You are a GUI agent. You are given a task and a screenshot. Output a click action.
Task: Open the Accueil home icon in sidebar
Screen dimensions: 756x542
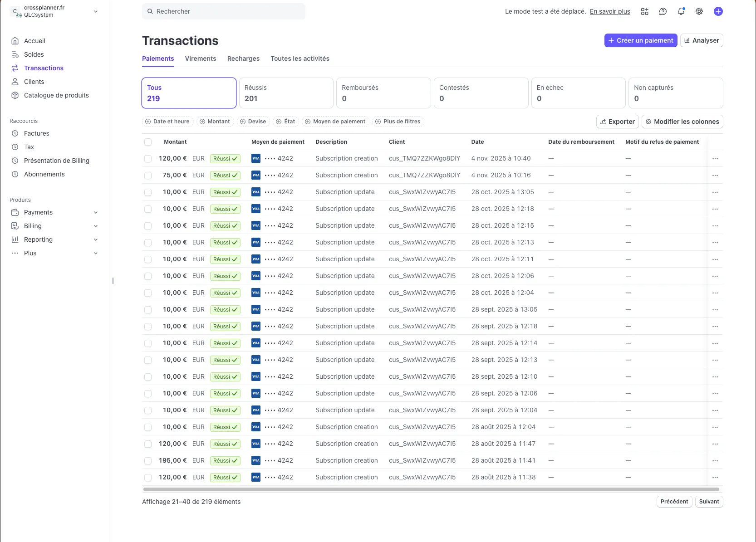pos(15,41)
